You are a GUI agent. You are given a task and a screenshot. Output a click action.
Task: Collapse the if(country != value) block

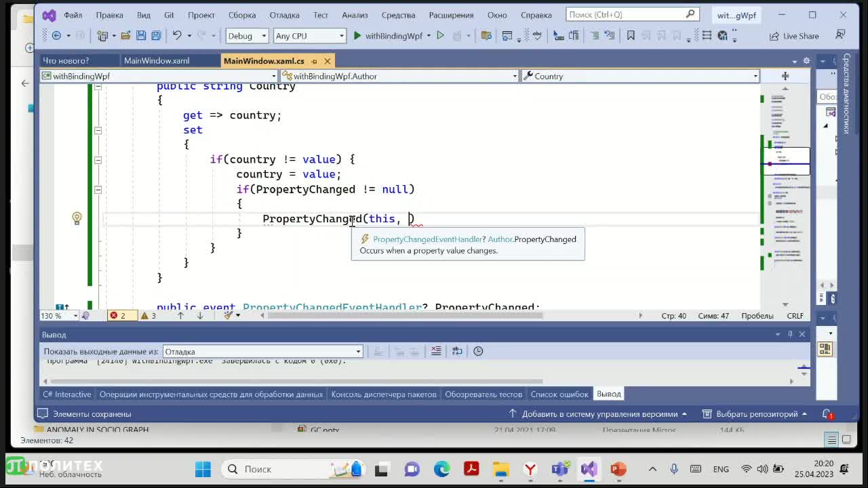point(98,160)
